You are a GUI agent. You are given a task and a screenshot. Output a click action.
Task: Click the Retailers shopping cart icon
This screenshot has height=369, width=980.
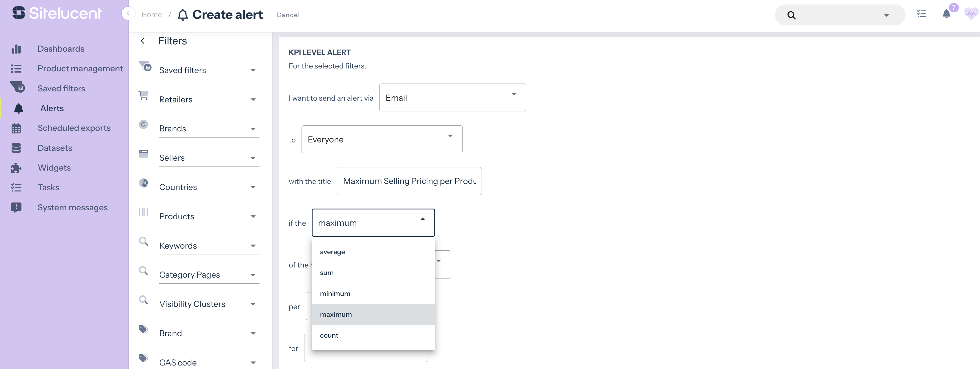pos(144,95)
